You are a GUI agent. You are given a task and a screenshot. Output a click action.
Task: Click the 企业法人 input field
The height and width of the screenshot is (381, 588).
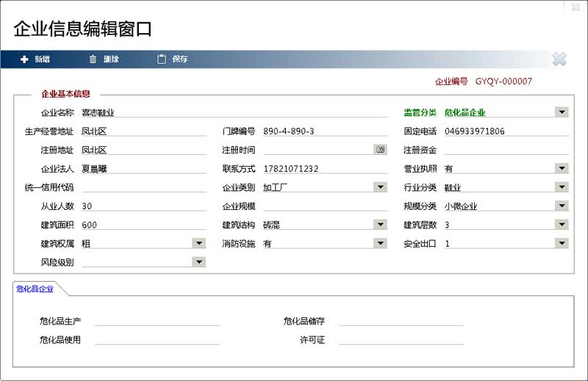point(144,169)
